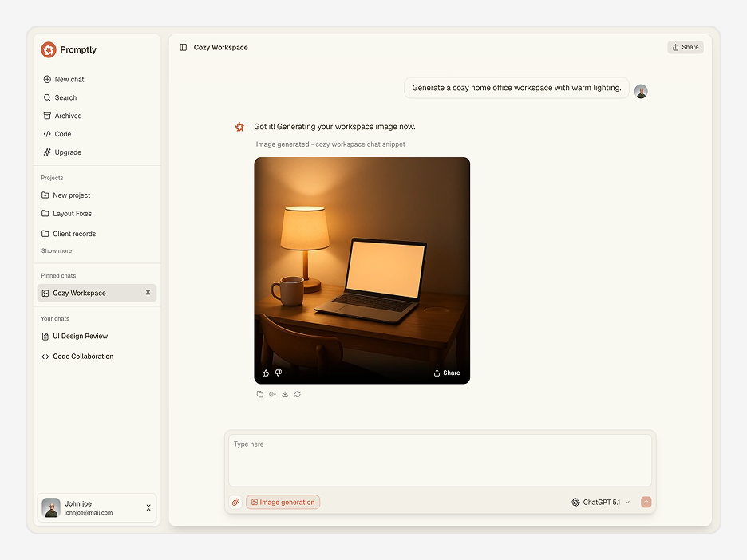Screen dimensions: 747x560
Task: Open Search in the sidebar
Action: [x=60, y=97]
